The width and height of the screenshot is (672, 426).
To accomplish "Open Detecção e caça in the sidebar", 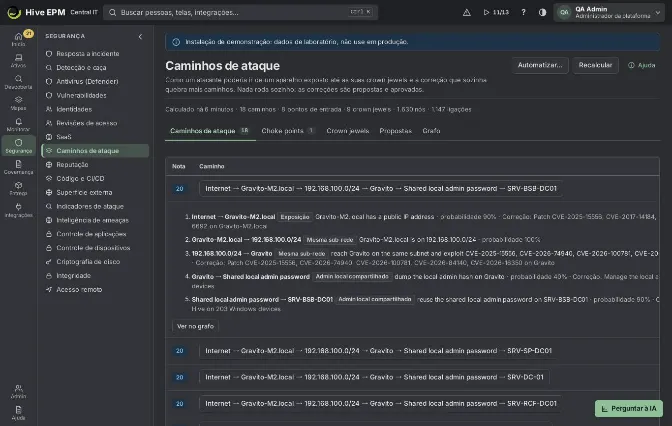I will (95, 67).
